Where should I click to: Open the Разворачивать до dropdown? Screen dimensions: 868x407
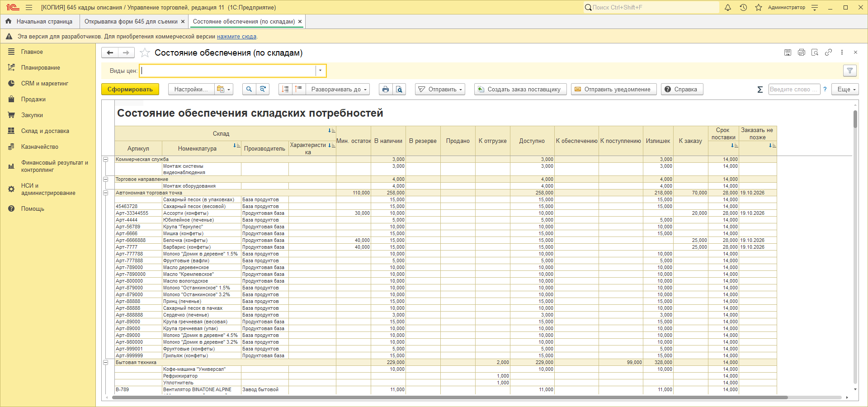pos(338,90)
